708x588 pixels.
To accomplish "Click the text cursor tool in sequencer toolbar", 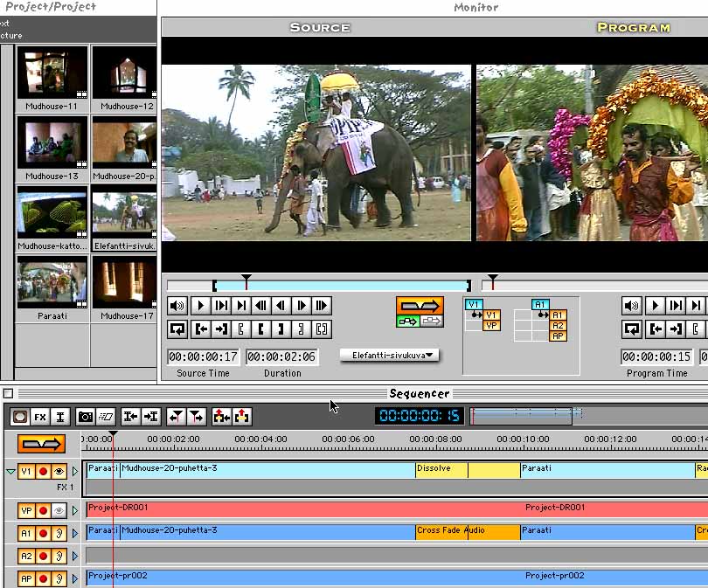I will (x=60, y=418).
